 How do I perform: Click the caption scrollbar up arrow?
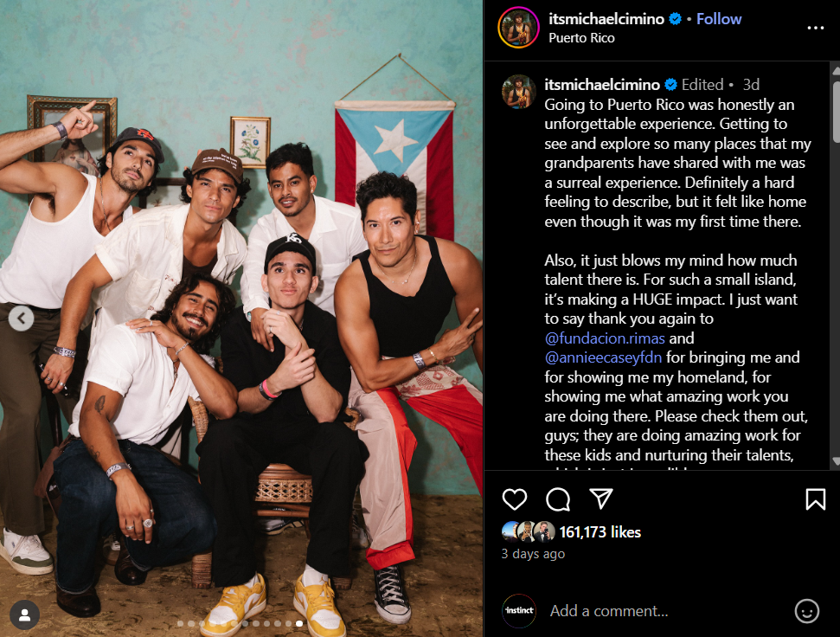point(835,71)
